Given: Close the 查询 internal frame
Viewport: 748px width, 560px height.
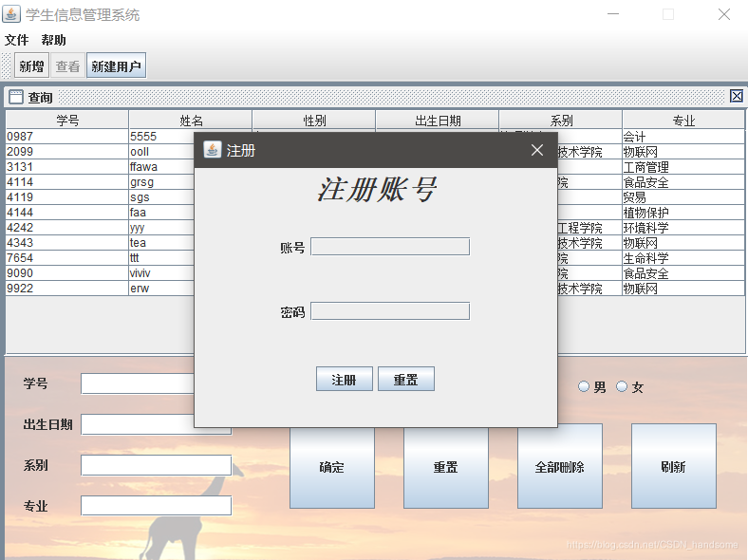Looking at the screenshot, I should 736,97.
